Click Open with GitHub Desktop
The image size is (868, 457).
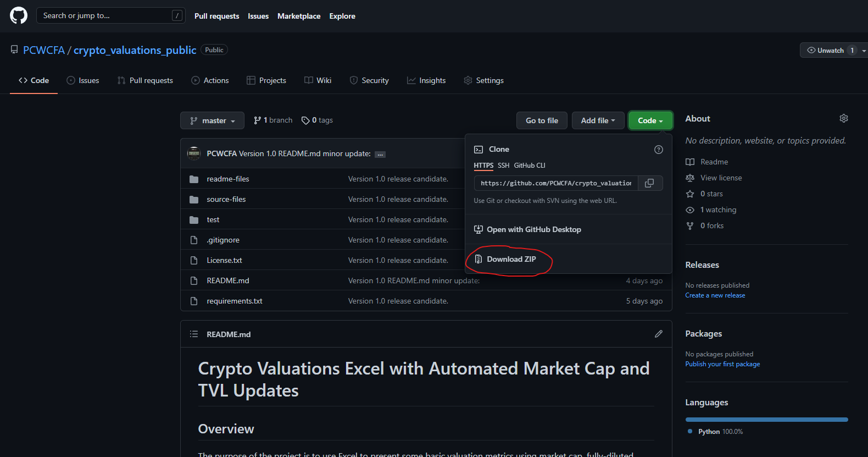click(x=527, y=229)
